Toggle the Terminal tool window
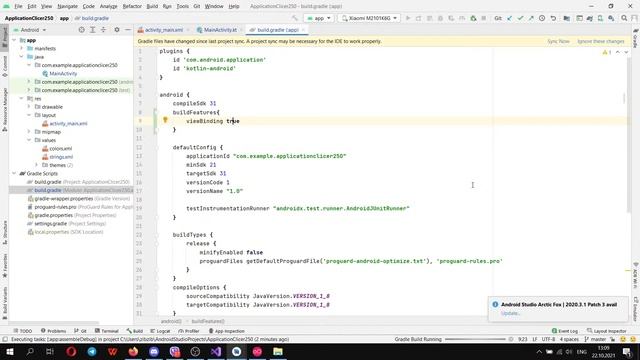The image size is (640, 360). pos(107,331)
